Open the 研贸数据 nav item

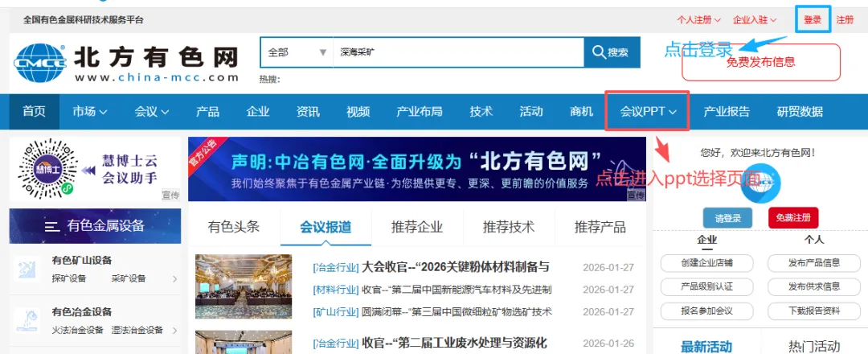point(800,111)
